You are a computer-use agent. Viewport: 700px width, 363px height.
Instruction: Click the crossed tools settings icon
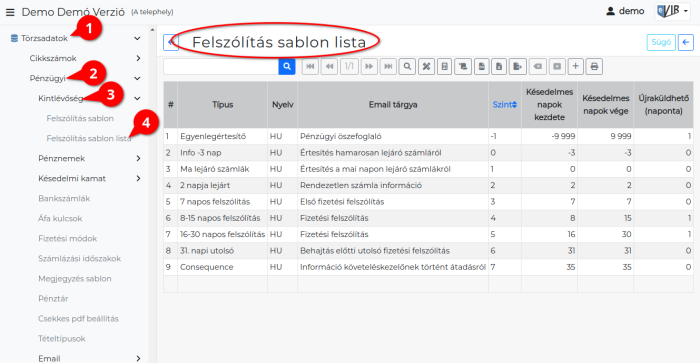pyautogui.click(x=426, y=67)
